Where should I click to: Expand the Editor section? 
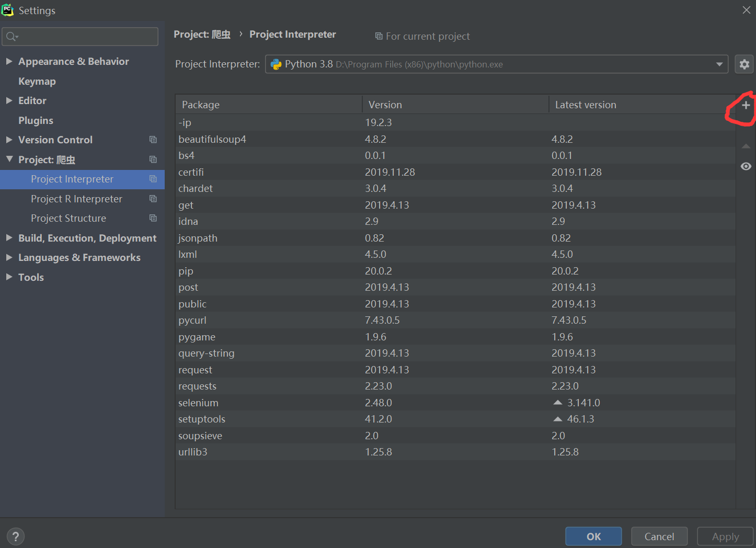pyautogui.click(x=9, y=100)
